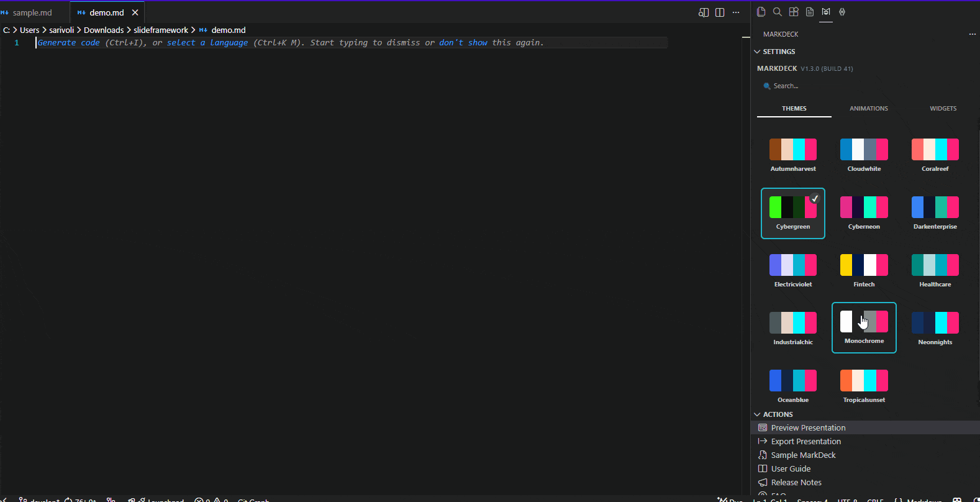Open the Users breadcrumb folder
The height and width of the screenshot is (502, 980).
pos(29,30)
